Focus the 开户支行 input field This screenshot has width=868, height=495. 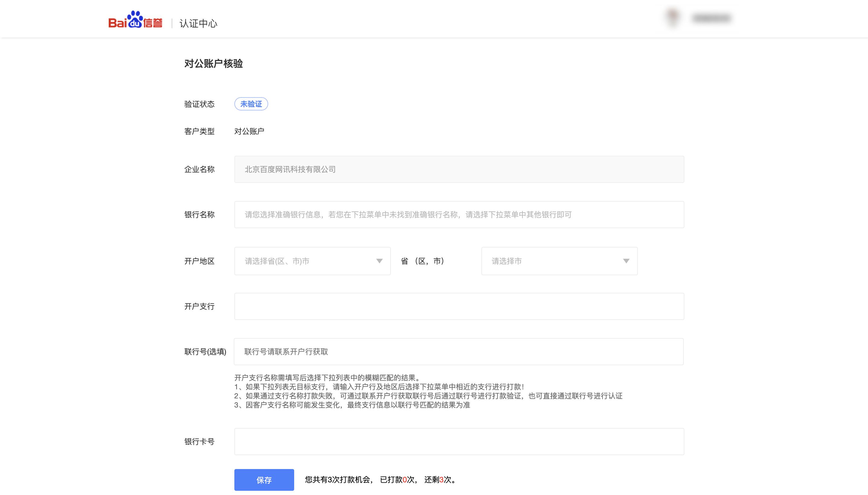click(458, 306)
